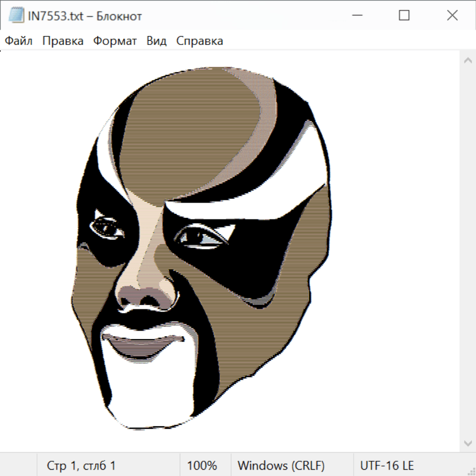
Task: Click the scroll up arrow
Action: (x=468, y=61)
